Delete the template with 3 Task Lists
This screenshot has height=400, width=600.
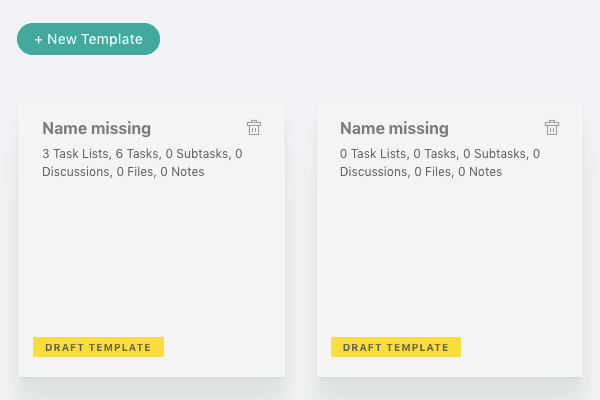[x=254, y=127]
